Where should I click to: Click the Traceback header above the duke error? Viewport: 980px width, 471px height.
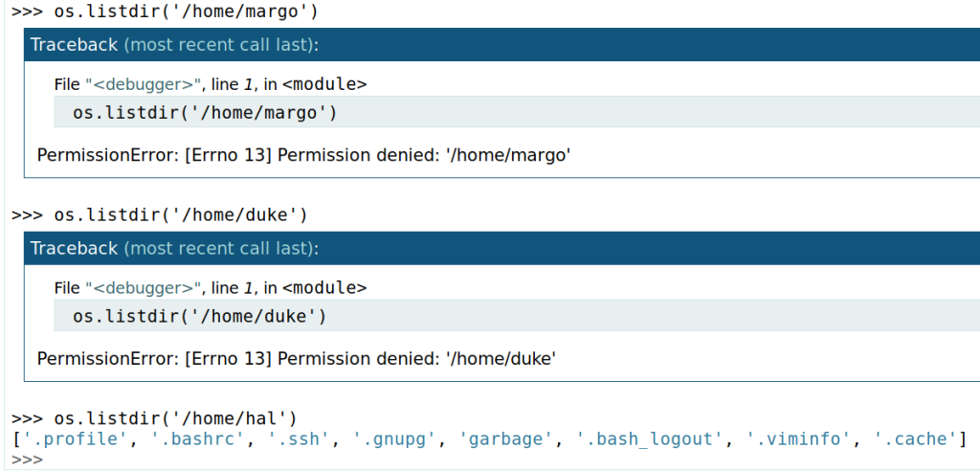point(174,248)
